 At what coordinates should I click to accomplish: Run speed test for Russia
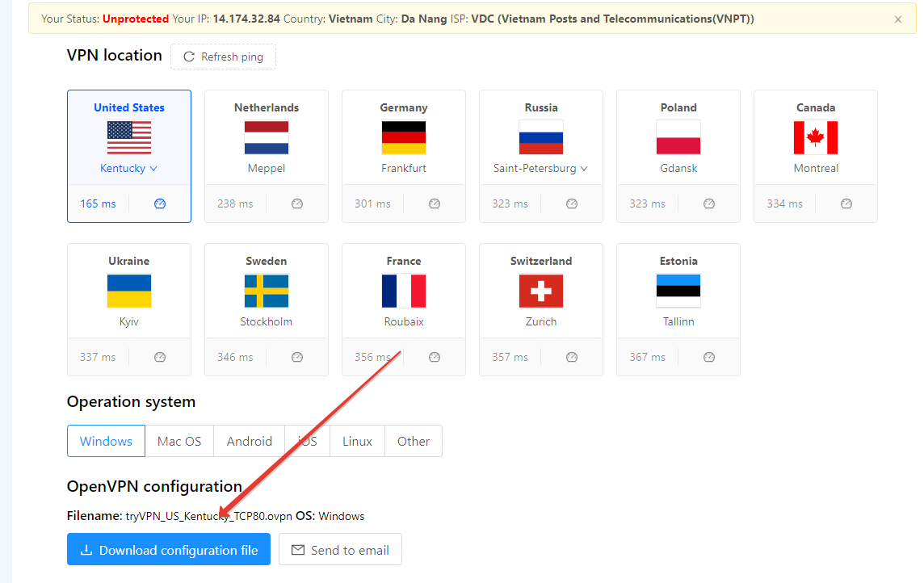click(x=572, y=203)
